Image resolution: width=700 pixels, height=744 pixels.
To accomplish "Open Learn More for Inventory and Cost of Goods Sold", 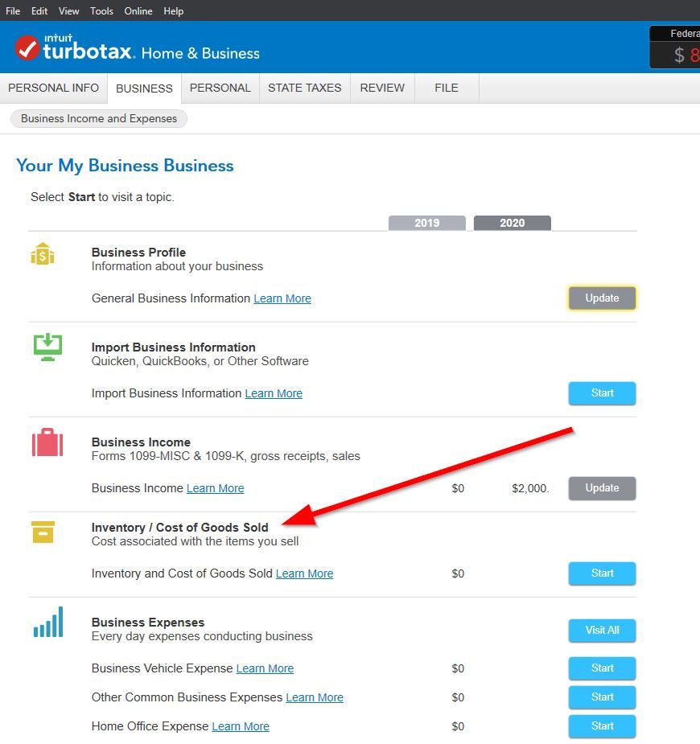I will tap(304, 573).
